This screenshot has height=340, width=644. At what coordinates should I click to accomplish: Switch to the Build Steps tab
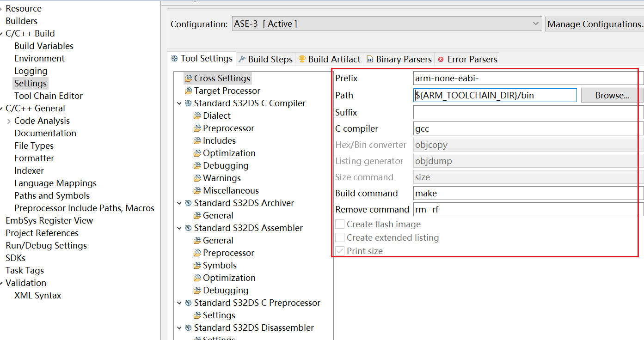click(x=266, y=59)
